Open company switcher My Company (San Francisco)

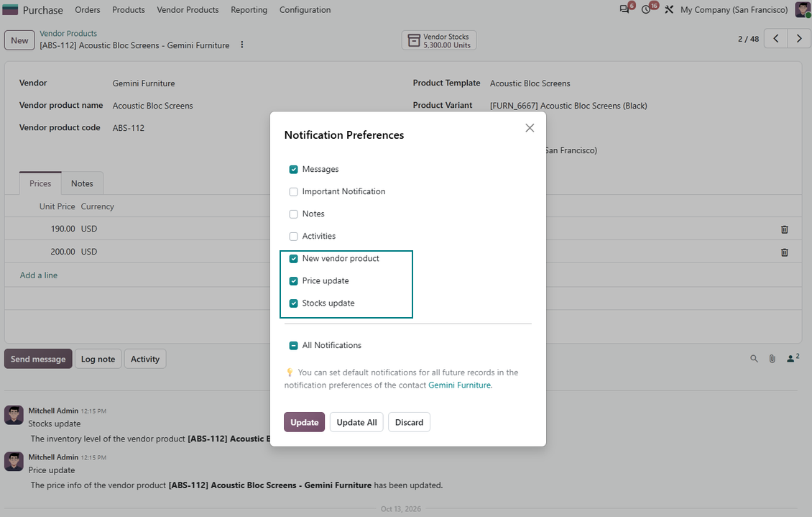click(x=734, y=10)
